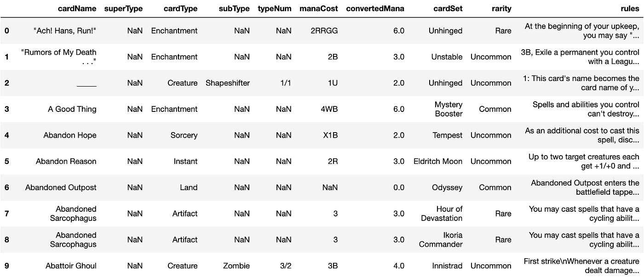Select the convertedMana column header

point(375,8)
